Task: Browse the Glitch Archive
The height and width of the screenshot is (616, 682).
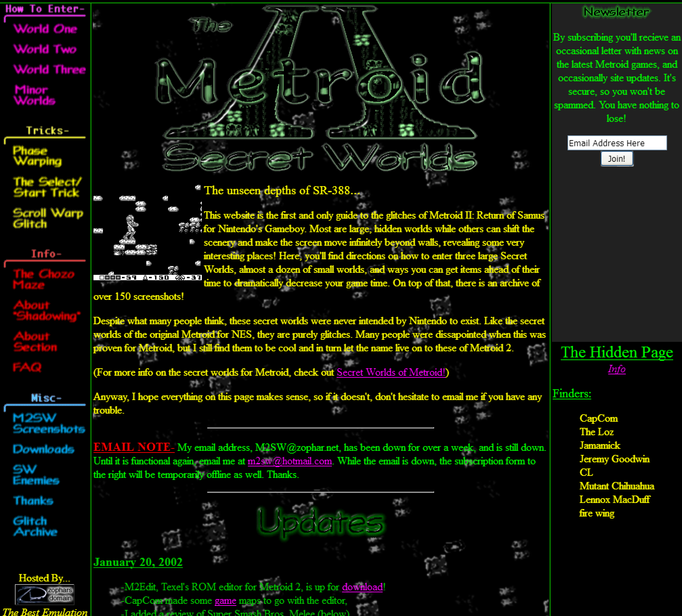Action: point(35,526)
